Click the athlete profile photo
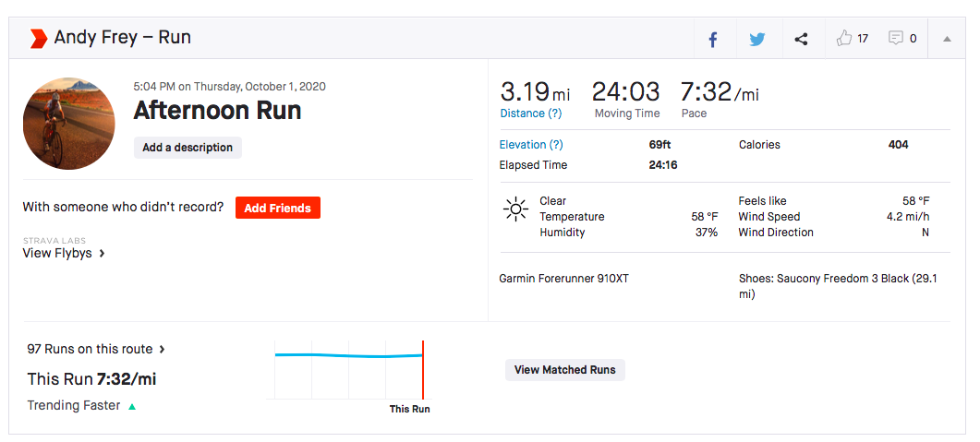 coord(69,124)
